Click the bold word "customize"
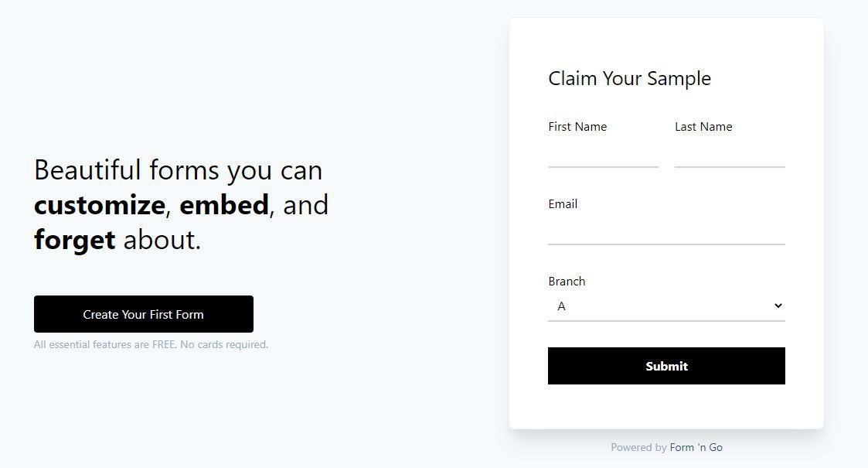 pyautogui.click(x=99, y=205)
